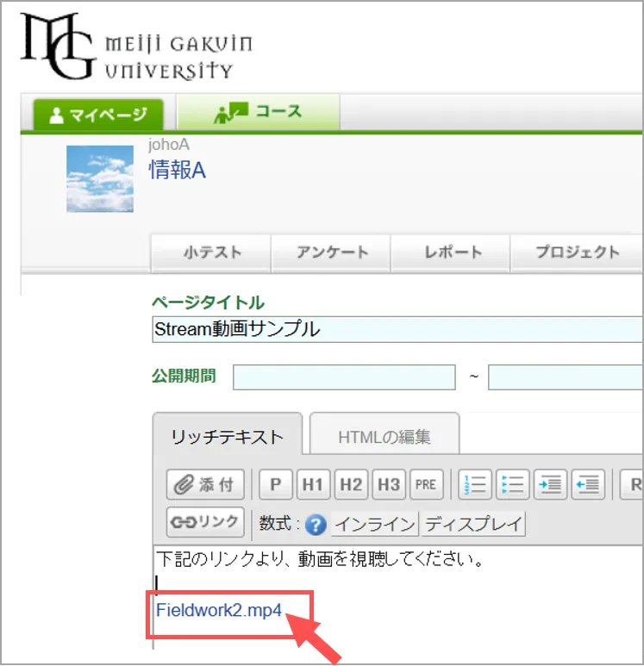Open the コース tab
This screenshot has width=644, height=666.
pos(259,112)
